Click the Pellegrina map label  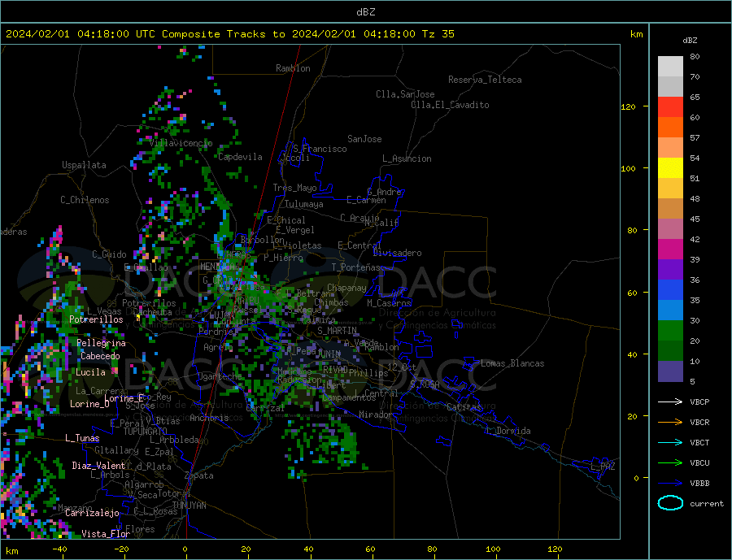[x=102, y=343]
